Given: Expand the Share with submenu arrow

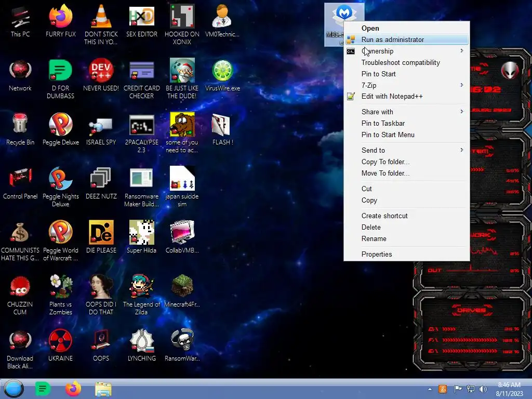Looking at the screenshot, I should pos(462,112).
